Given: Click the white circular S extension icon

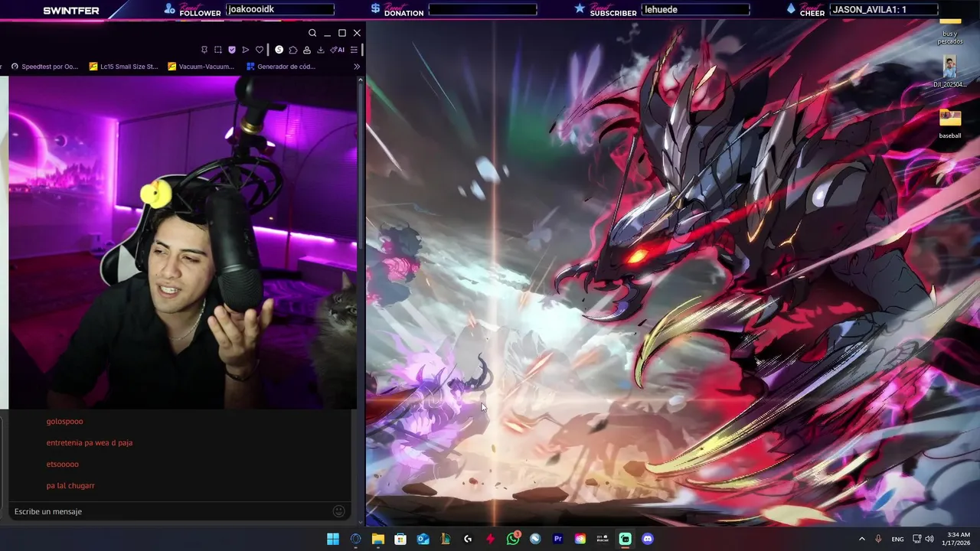Looking at the screenshot, I should point(279,50).
